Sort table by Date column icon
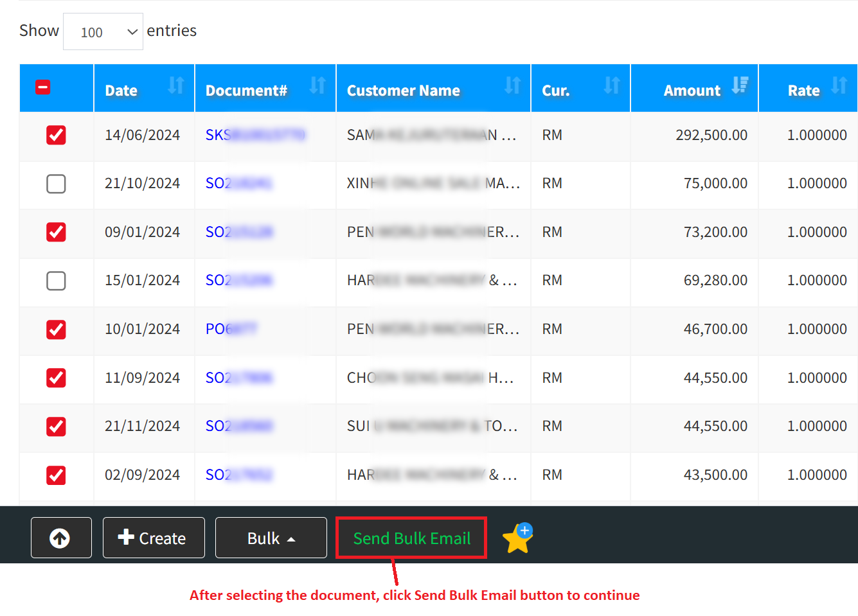 [176, 85]
